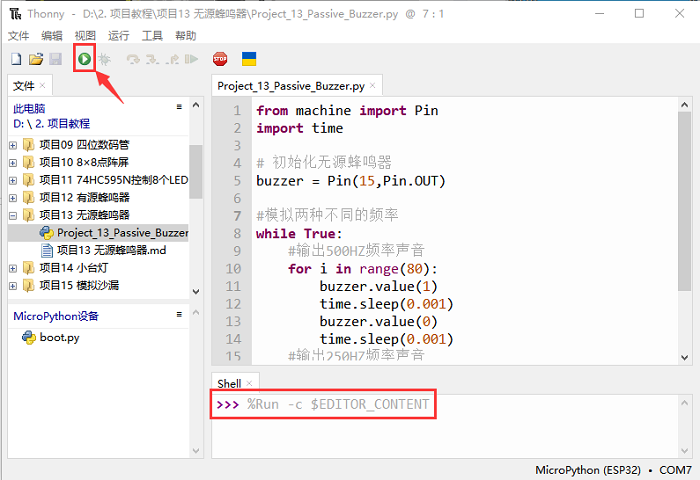This screenshot has height=480, width=700.
Task: Expand the 项目15 模拟沙漏 folder
Action: [13, 286]
